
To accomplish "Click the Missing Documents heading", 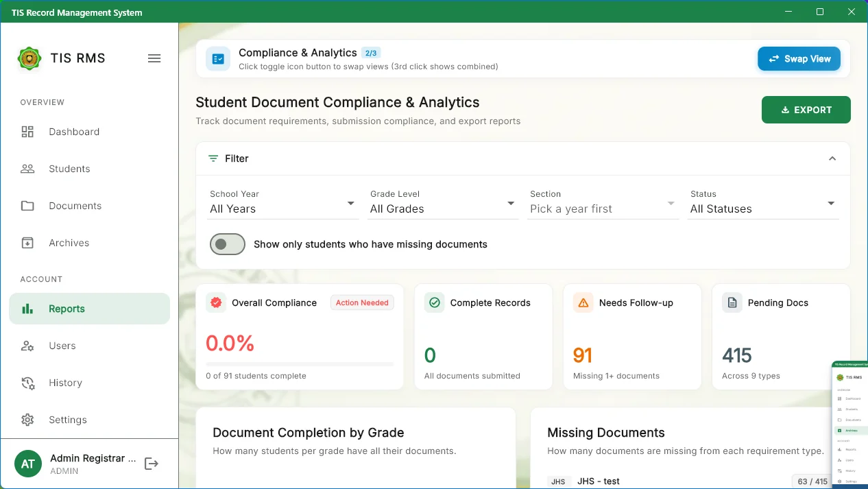I will 606,433.
